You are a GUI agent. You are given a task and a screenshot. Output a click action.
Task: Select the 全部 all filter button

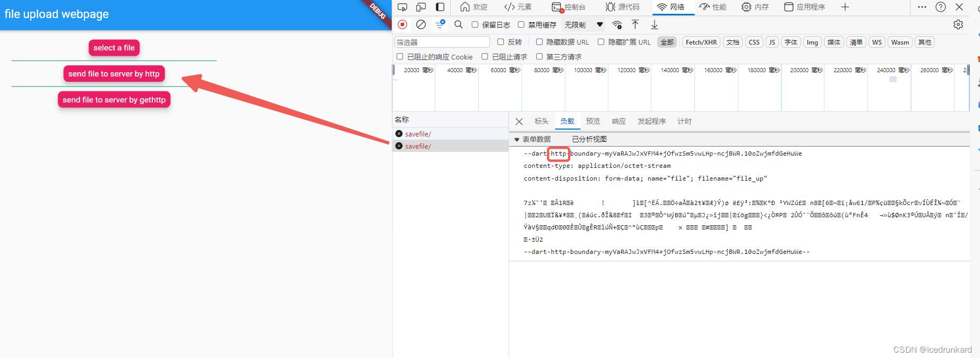click(667, 42)
